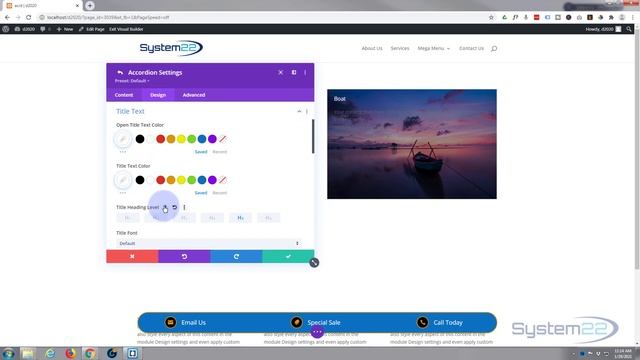Click the site header search icon
Image resolution: width=640 pixels, height=360 pixels.
pos(494,49)
